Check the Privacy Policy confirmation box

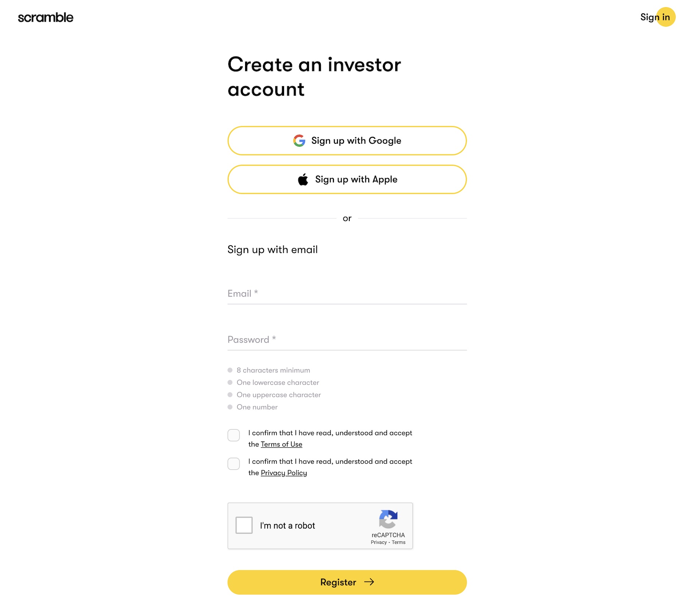tap(234, 464)
